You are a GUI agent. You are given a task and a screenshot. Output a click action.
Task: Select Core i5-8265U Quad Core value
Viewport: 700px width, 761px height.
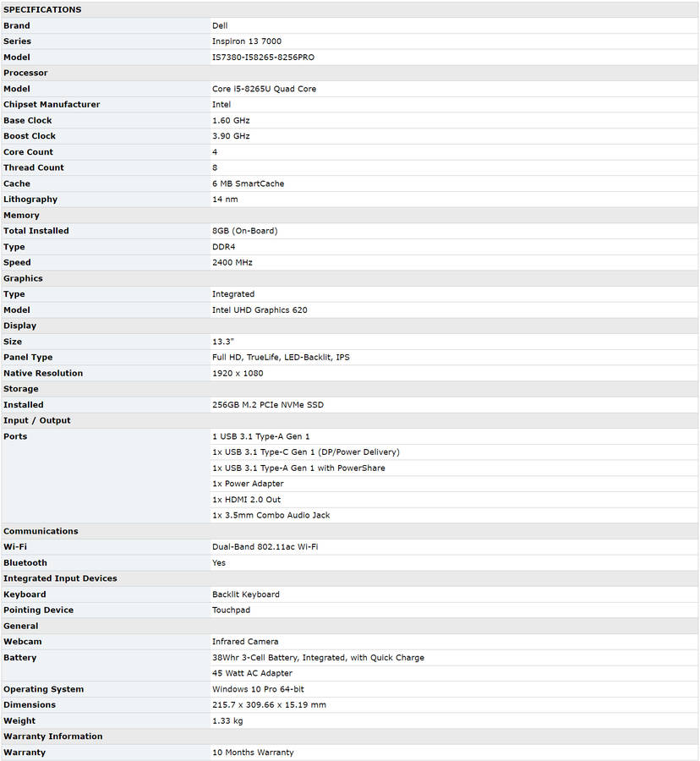[264, 89]
